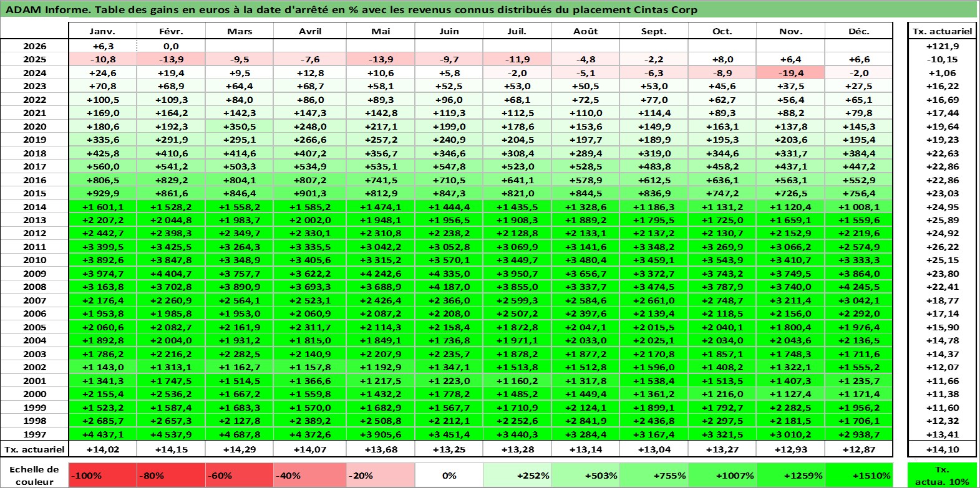This screenshot has width=980, height=488.
Task: Select the +121,9 actuarial rate for 2026
Action: coord(942,46)
